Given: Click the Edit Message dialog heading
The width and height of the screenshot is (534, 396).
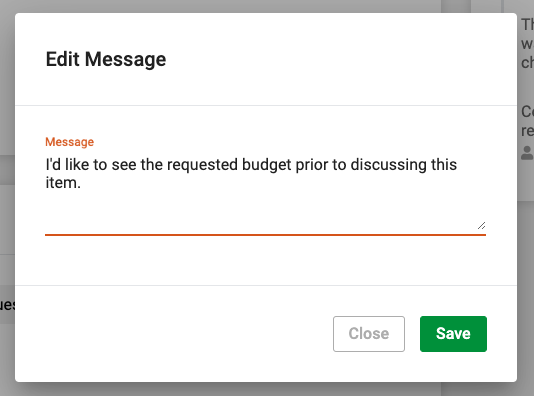Looking at the screenshot, I should [106, 59].
